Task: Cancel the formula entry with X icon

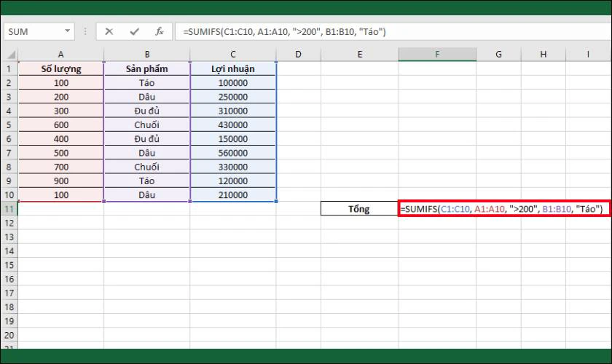Action: (109, 31)
